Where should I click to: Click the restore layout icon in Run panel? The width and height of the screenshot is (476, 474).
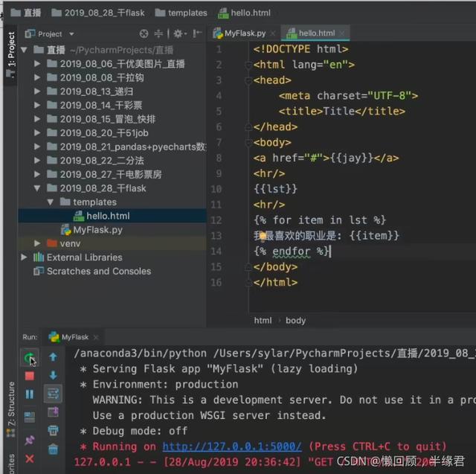[x=30, y=417]
